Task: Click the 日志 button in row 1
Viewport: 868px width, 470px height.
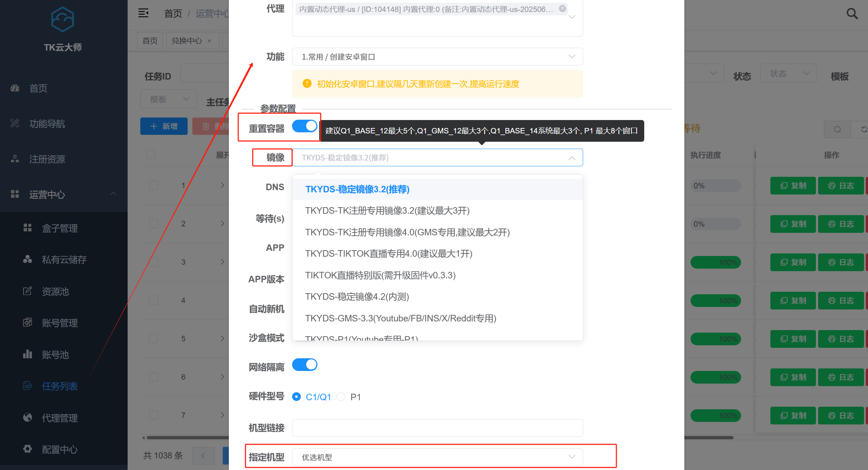Action: [841, 186]
